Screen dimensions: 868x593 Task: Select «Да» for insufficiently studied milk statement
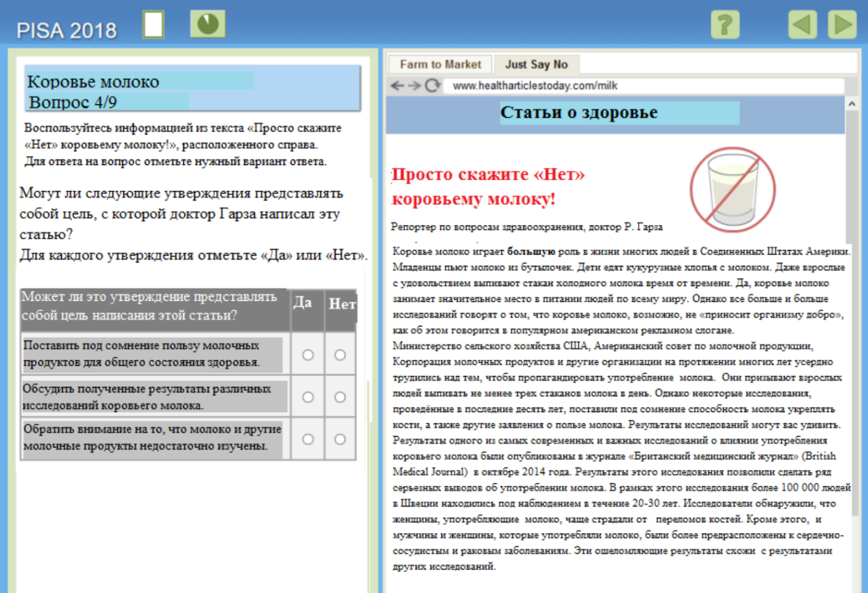[308, 439]
